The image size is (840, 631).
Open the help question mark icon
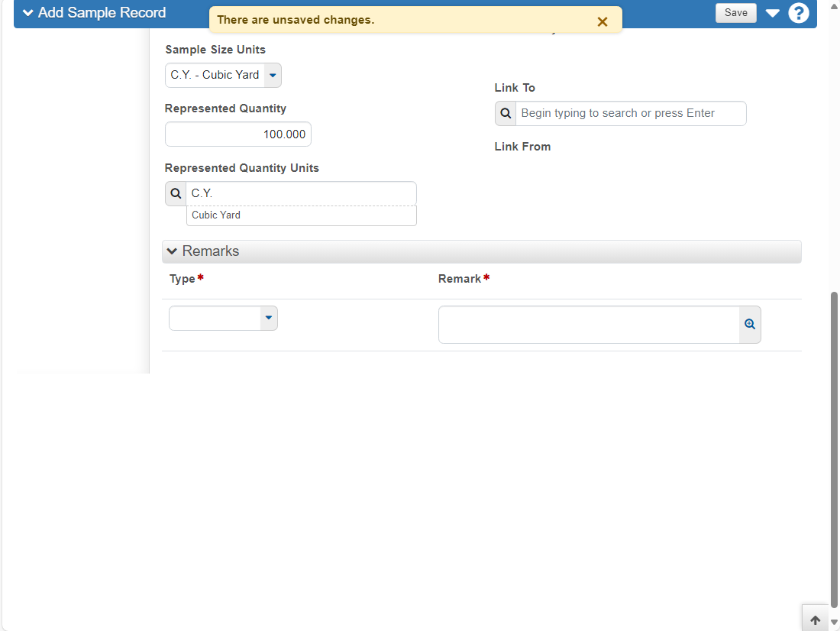[x=798, y=13]
